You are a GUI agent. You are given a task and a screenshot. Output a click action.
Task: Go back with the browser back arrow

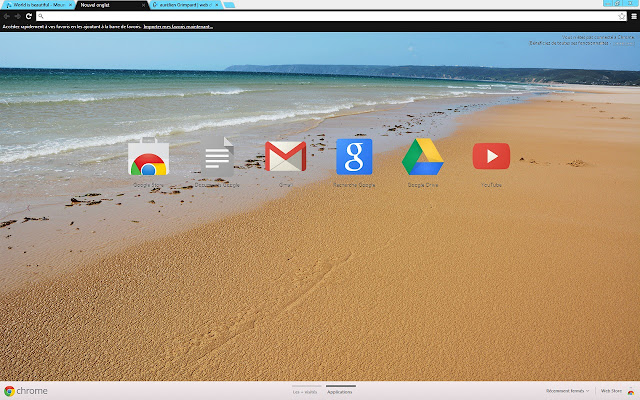[x=7, y=16]
